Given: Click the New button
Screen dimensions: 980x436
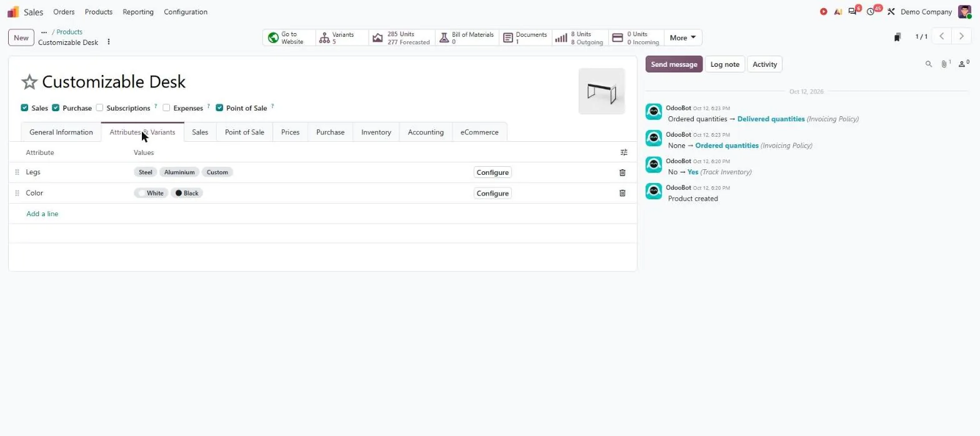Looking at the screenshot, I should 21,37.
